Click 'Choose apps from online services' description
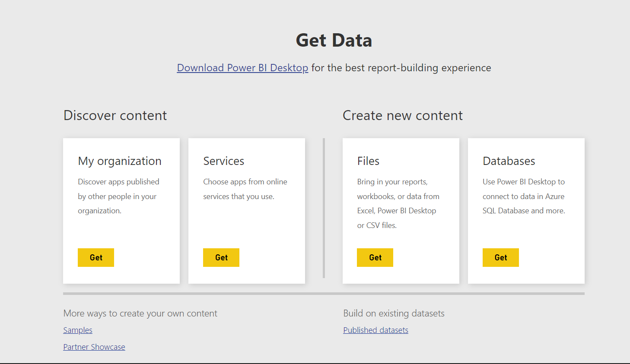Screen dimensions: 630x364 click(x=245, y=189)
